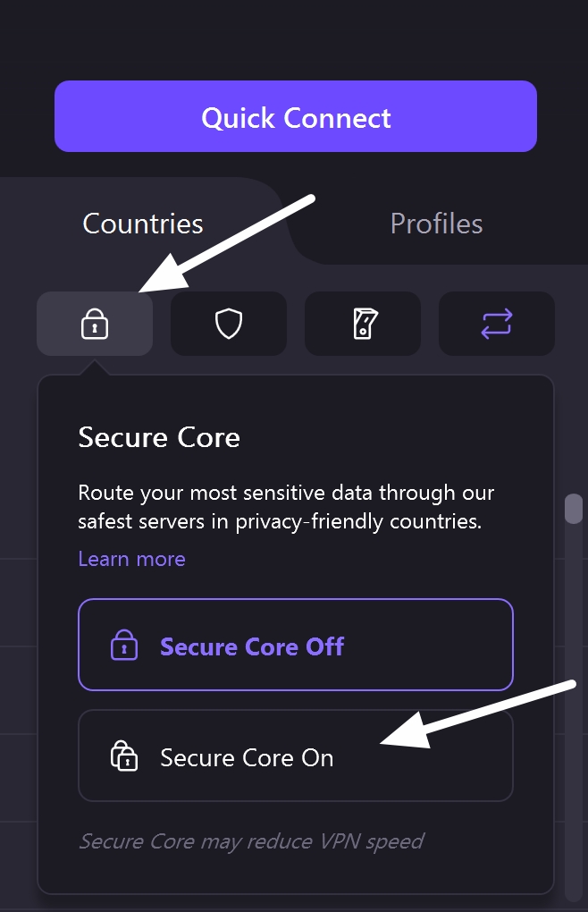Click the Secure Core Off button
Image resolution: width=588 pixels, height=912 pixels.
[296, 645]
